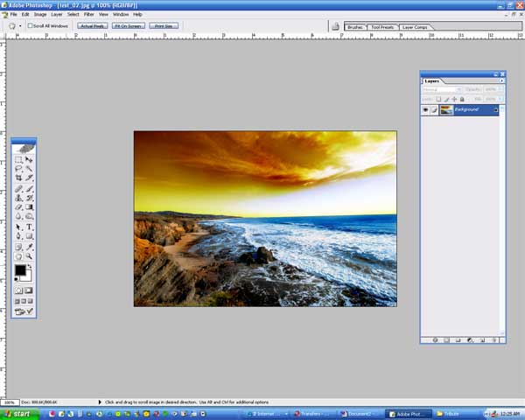The width and height of the screenshot is (525, 420).
Task: Select the Rectangular Marquee tool
Action: coord(18,160)
